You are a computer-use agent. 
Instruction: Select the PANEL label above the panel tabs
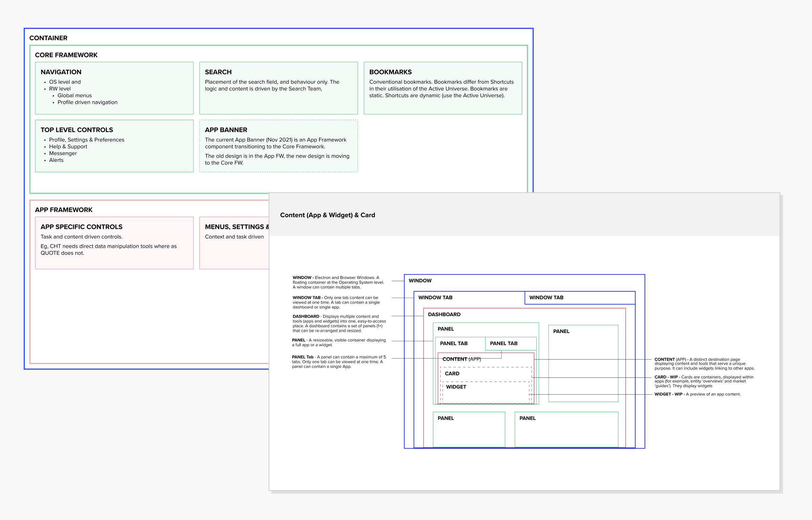click(x=446, y=329)
